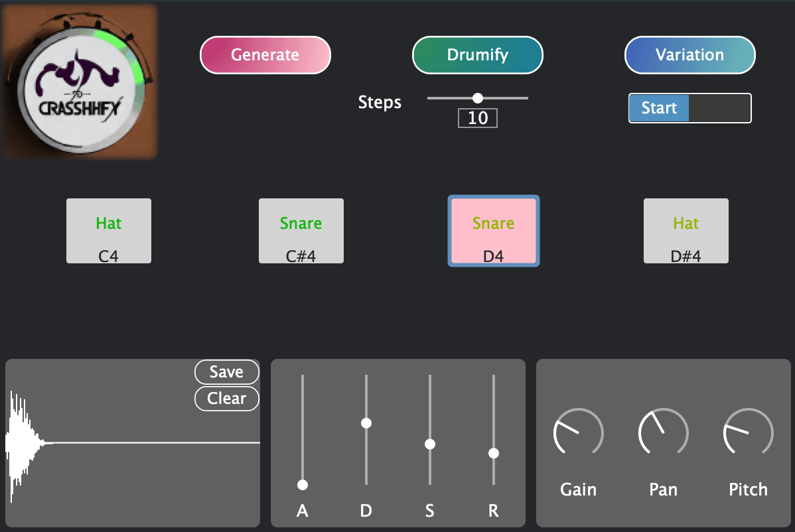Click the Pan knob
This screenshot has width=795, height=532.
(x=663, y=433)
